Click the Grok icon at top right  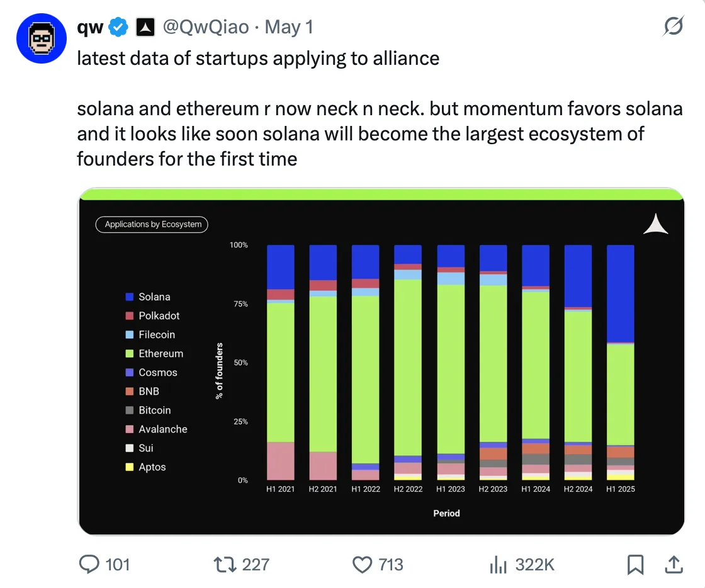pyautogui.click(x=674, y=26)
